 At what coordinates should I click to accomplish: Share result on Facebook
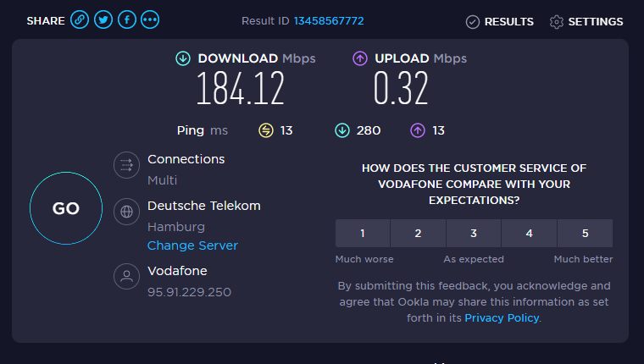(127, 19)
